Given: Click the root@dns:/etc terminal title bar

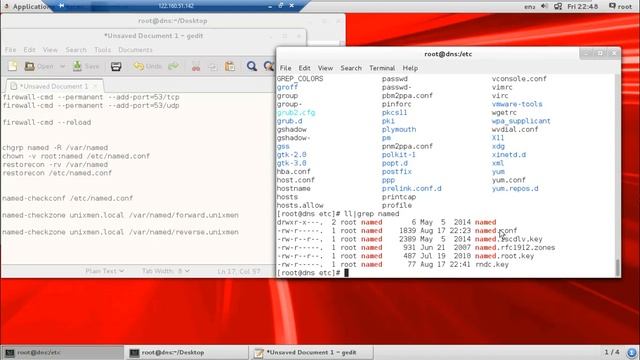Looking at the screenshot, I should click(x=448, y=54).
